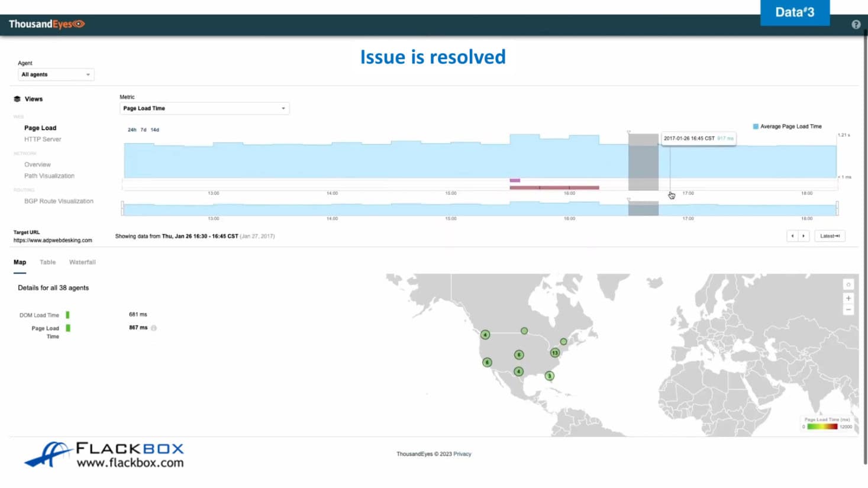Click the 13-agent cluster marker on map

(554, 353)
